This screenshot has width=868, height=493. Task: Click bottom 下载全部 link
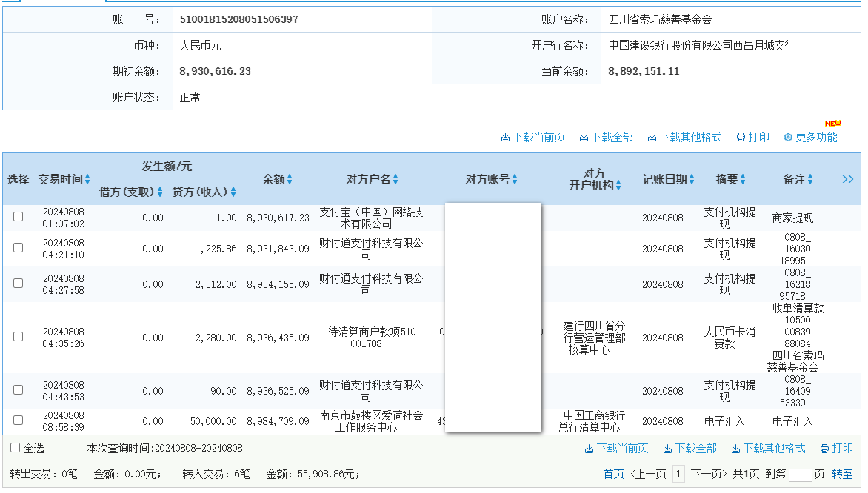690,448
